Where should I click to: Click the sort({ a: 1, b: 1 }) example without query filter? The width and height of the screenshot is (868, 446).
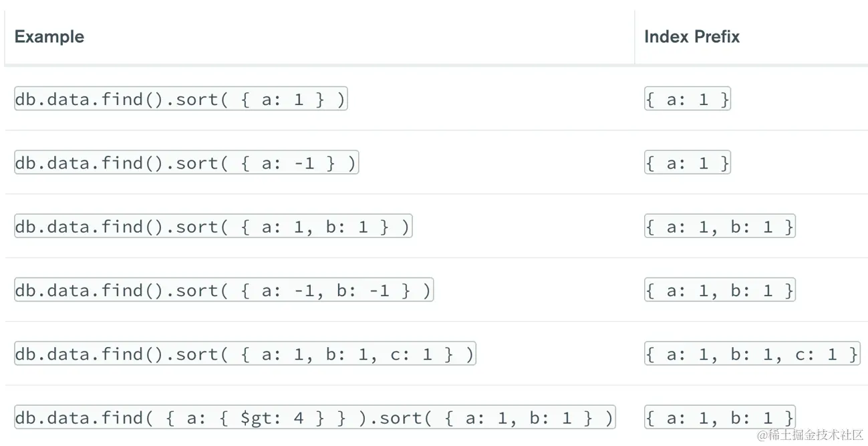tap(212, 227)
